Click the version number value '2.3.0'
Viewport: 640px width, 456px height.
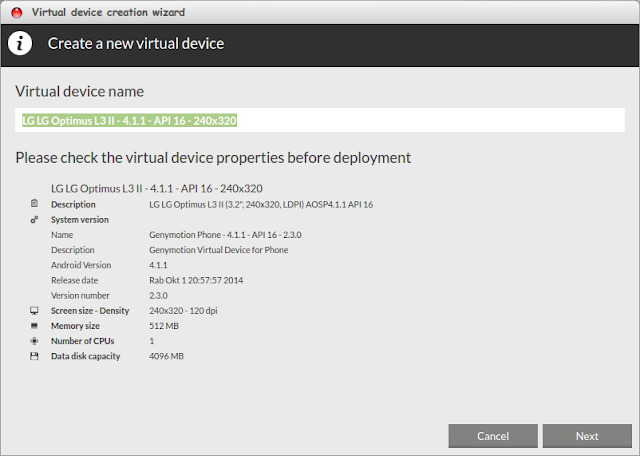(158, 295)
